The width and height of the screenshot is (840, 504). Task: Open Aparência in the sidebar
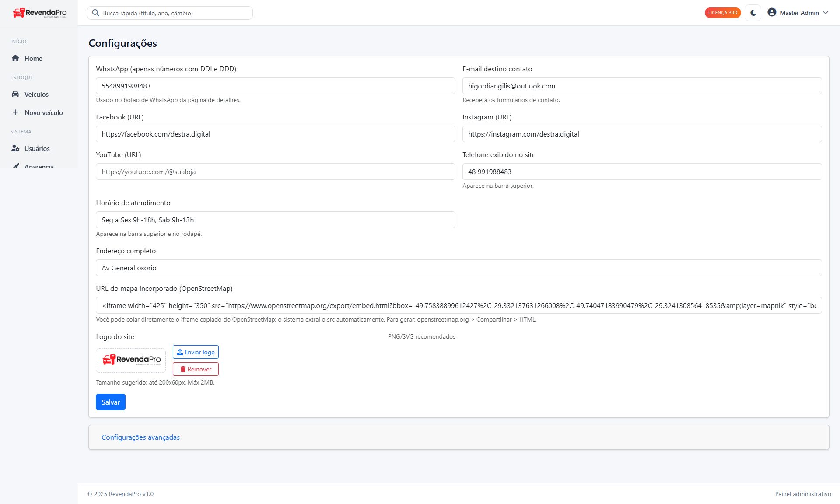[x=39, y=165]
